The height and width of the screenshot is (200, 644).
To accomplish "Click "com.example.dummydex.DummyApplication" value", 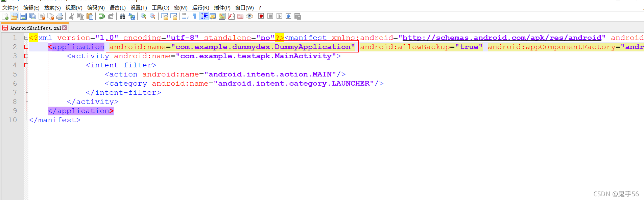I will click(x=263, y=47).
